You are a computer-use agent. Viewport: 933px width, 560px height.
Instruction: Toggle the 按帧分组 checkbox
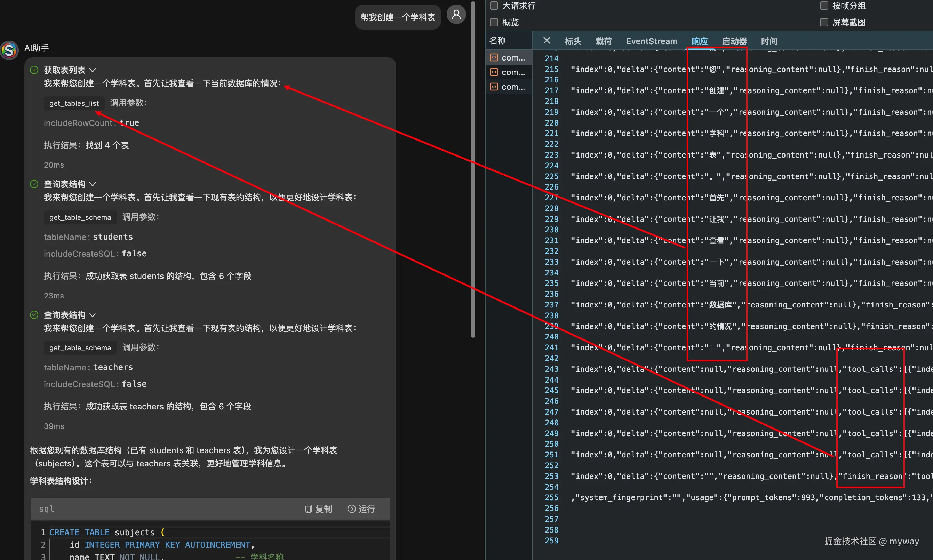tap(824, 6)
